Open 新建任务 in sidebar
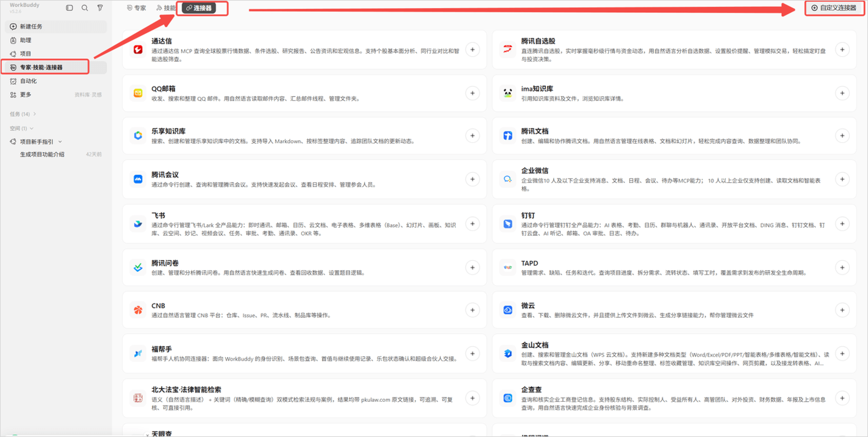Viewport: 868px width, 437px height. click(x=56, y=27)
